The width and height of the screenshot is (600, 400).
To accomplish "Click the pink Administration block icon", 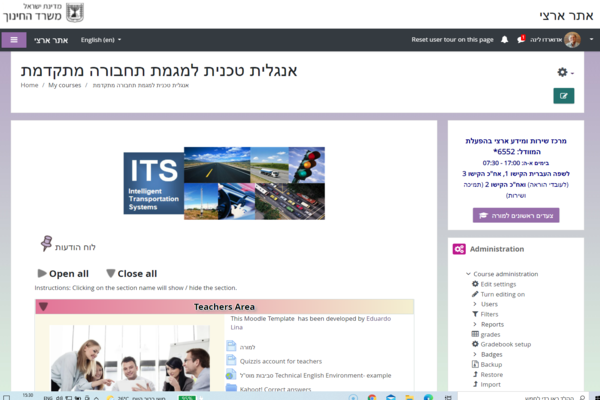I will [459, 249].
